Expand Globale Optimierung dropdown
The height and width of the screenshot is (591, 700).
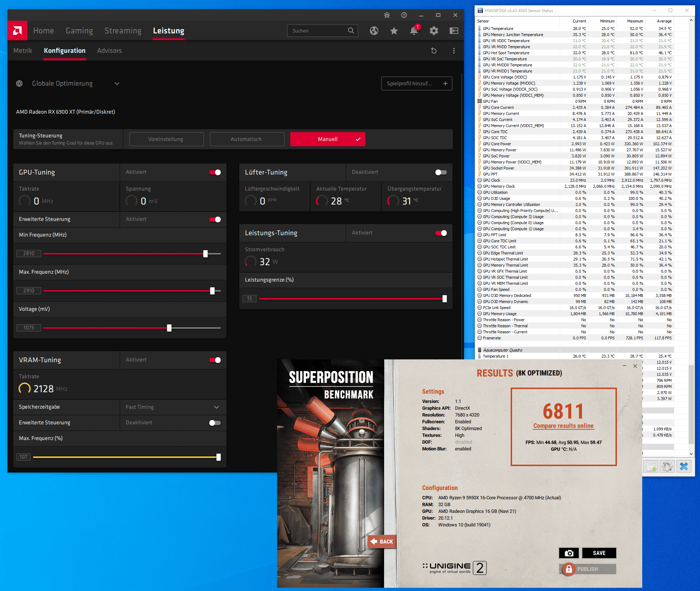point(117,84)
